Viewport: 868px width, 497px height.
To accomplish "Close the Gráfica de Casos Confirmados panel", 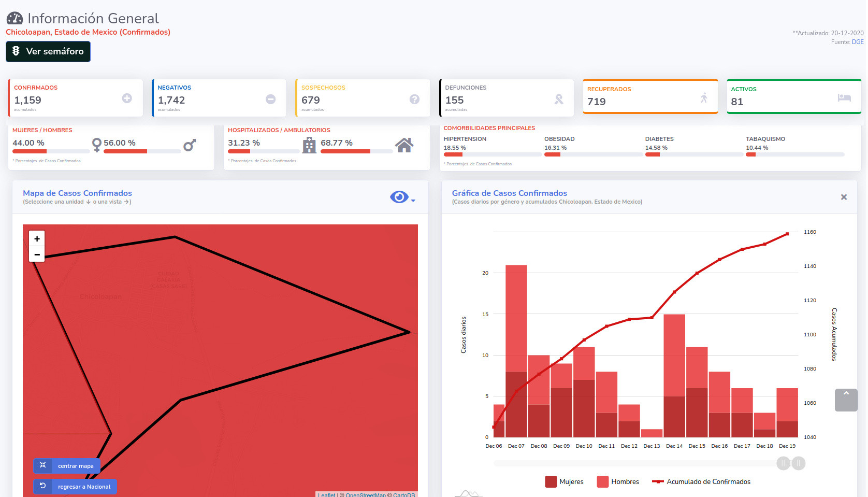I will pyautogui.click(x=844, y=197).
